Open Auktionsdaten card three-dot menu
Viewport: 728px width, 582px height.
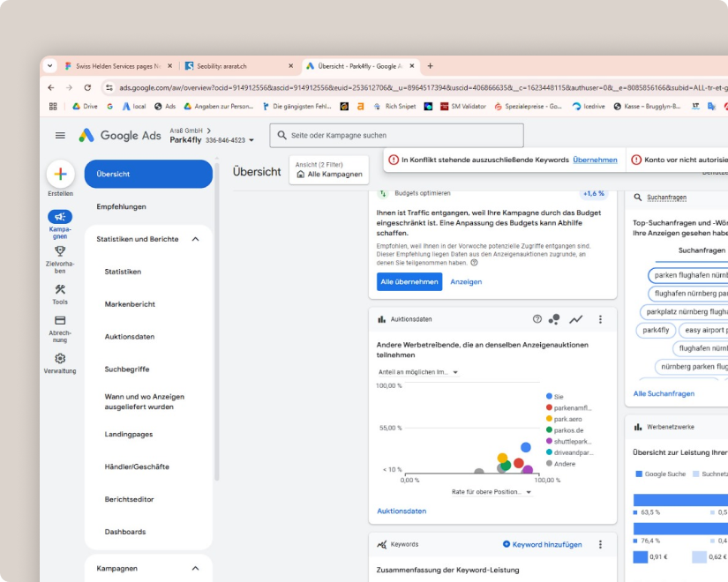[600, 319]
